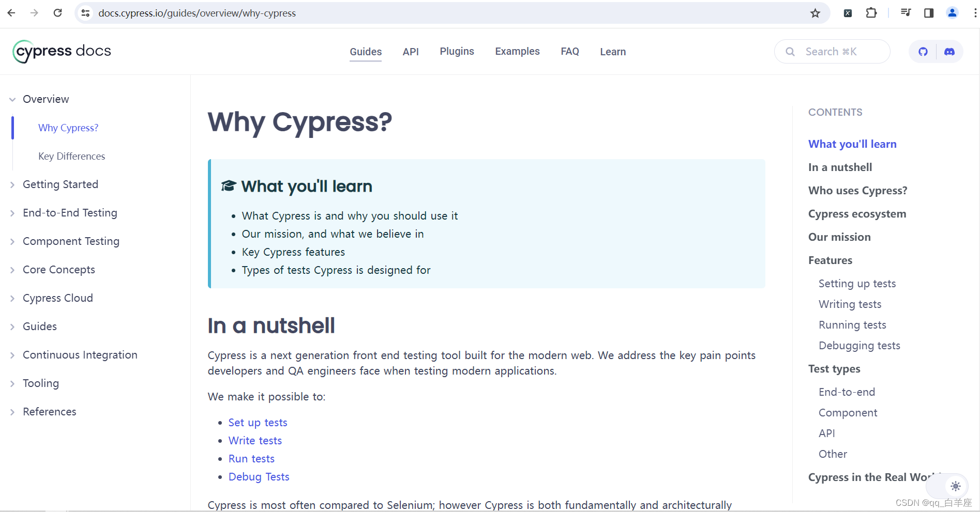The height and width of the screenshot is (512, 980).
Task: Open the Examples top navigation tab
Action: click(x=517, y=51)
